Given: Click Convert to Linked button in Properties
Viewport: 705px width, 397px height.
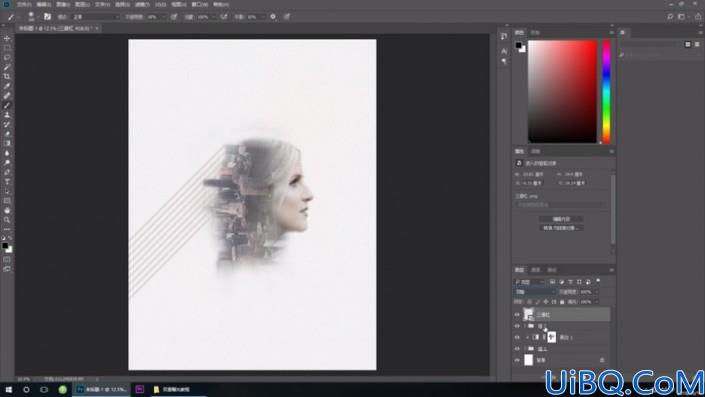Looking at the screenshot, I should click(561, 228).
